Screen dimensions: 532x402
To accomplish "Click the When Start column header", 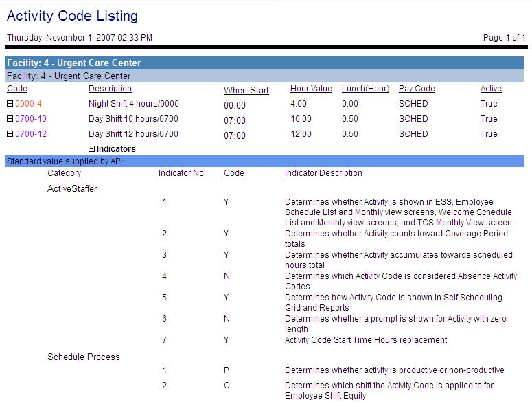I will click(246, 91).
